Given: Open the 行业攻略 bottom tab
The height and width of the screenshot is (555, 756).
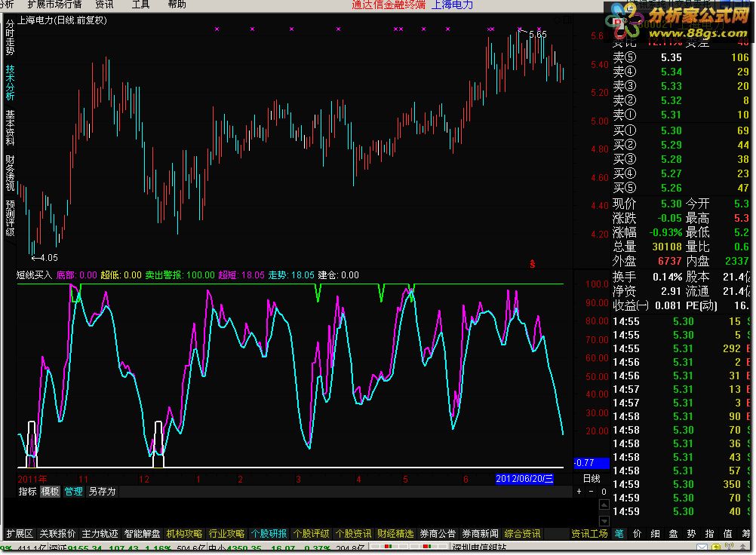Looking at the screenshot, I should [x=226, y=534].
